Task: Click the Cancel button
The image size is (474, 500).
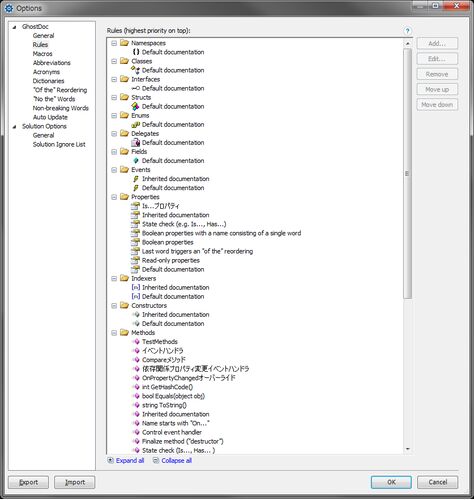Action: click(438, 482)
